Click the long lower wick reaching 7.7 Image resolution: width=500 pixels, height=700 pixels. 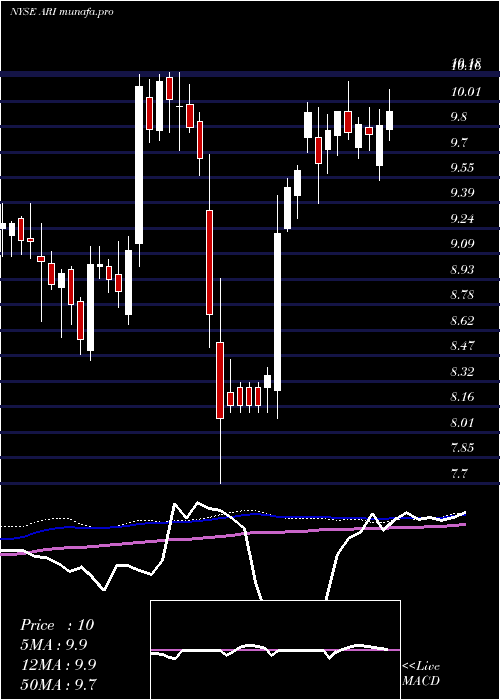221,451
